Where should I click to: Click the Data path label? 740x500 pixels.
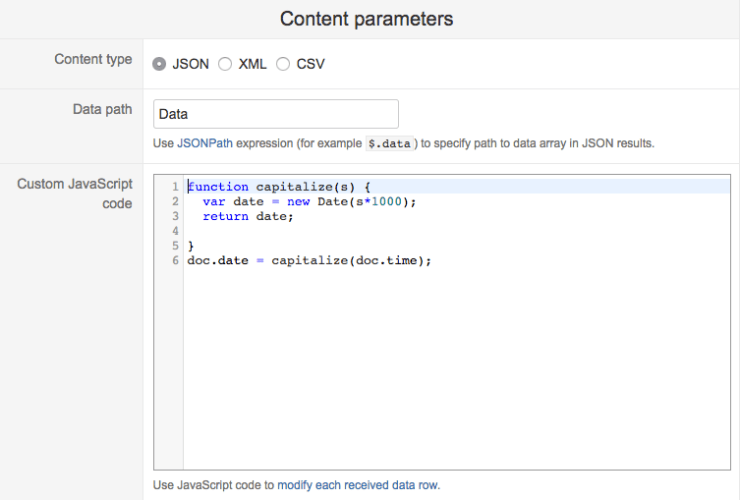pos(101,109)
